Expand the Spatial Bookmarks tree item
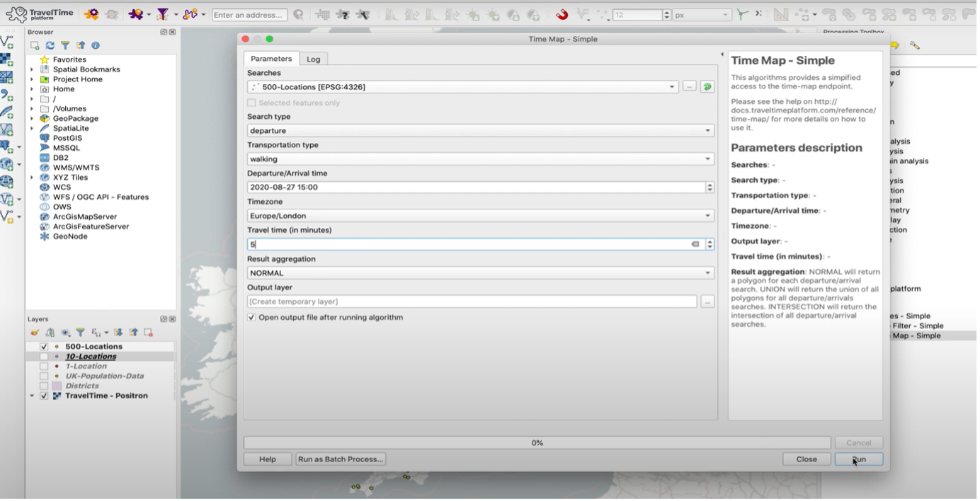This screenshot has width=980, height=501. [x=32, y=69]
